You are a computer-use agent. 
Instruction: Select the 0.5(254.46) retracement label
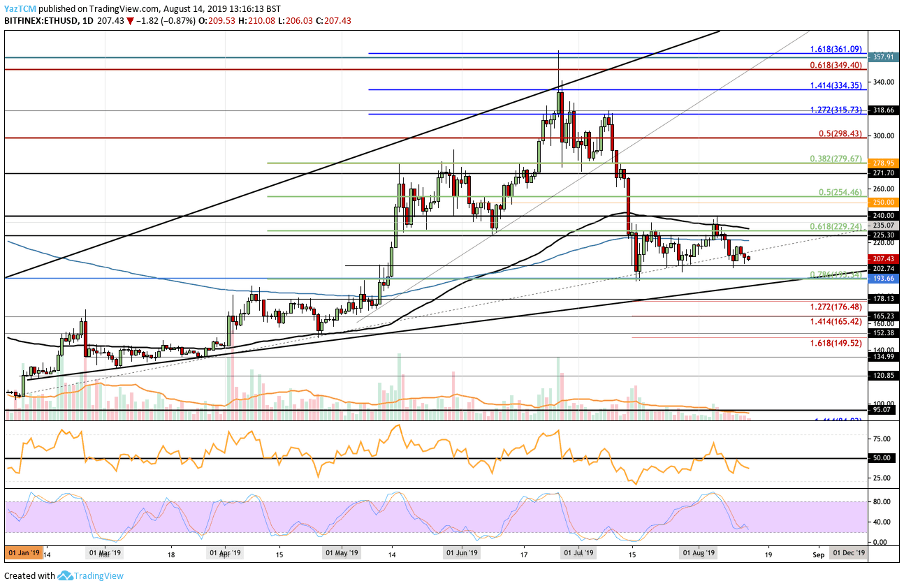click(x=840, y=193)
